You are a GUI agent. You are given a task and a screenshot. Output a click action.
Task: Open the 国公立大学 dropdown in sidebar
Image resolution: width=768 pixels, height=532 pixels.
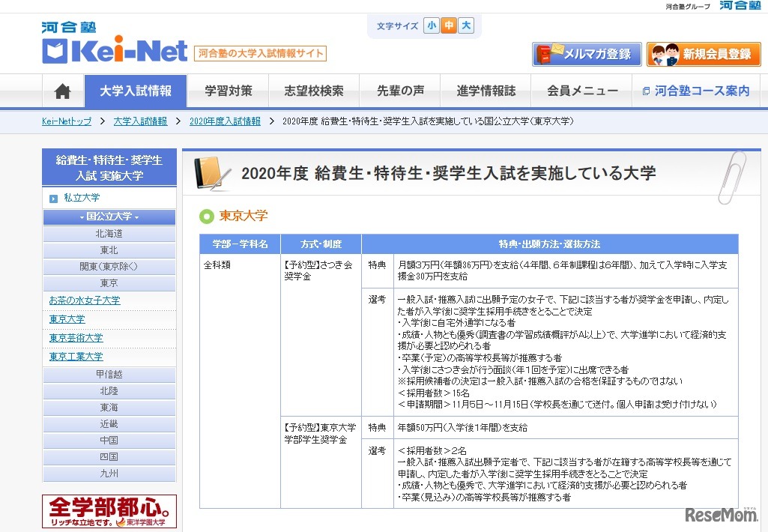[x=109, y=216]
